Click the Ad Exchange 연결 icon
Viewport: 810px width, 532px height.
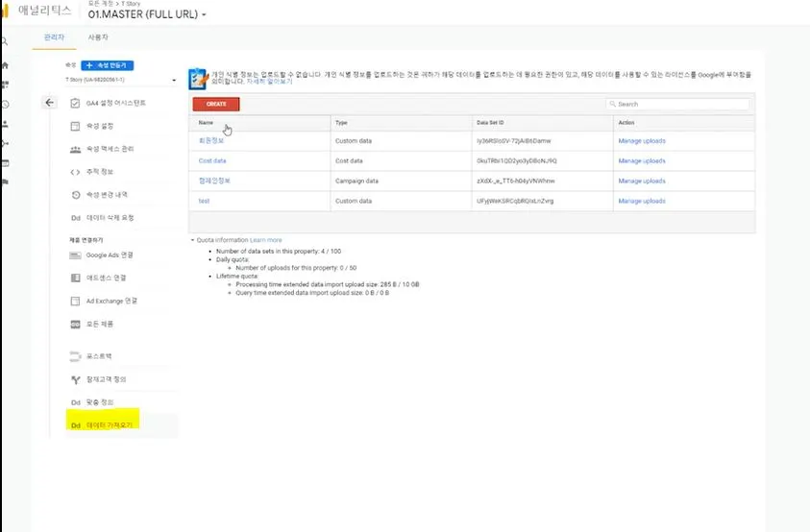click(75, 302)
